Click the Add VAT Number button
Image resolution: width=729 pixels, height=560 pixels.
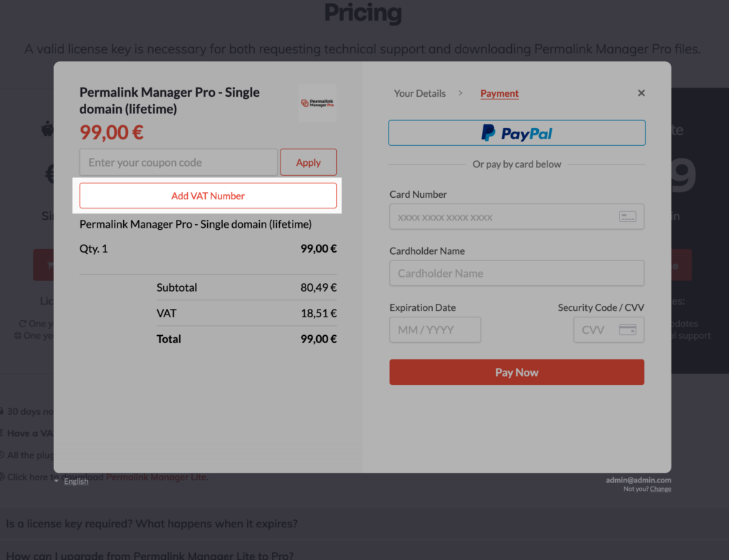208,196
